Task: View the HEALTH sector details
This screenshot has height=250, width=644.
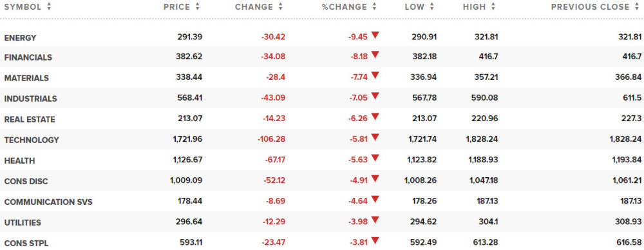Action: tap(19, 161)
